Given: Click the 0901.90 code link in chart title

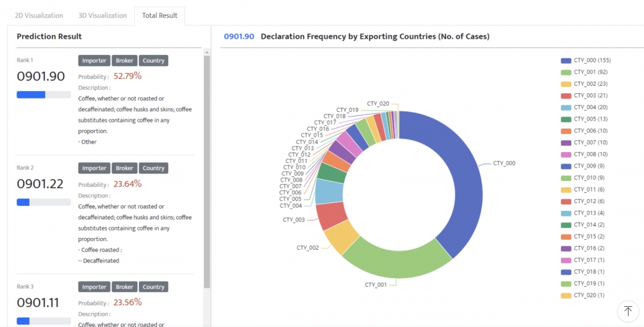Looking at the screenshot, I should coord(239,36).
